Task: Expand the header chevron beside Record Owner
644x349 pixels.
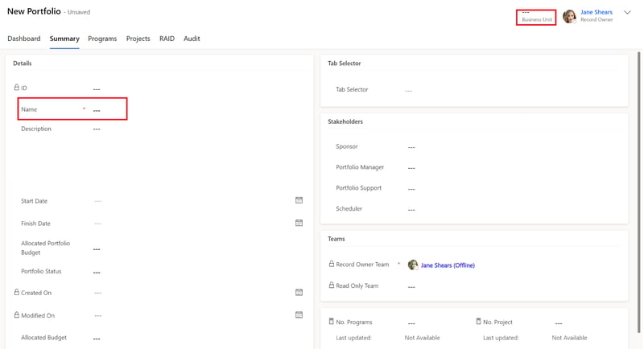Action: pos(627,12)
